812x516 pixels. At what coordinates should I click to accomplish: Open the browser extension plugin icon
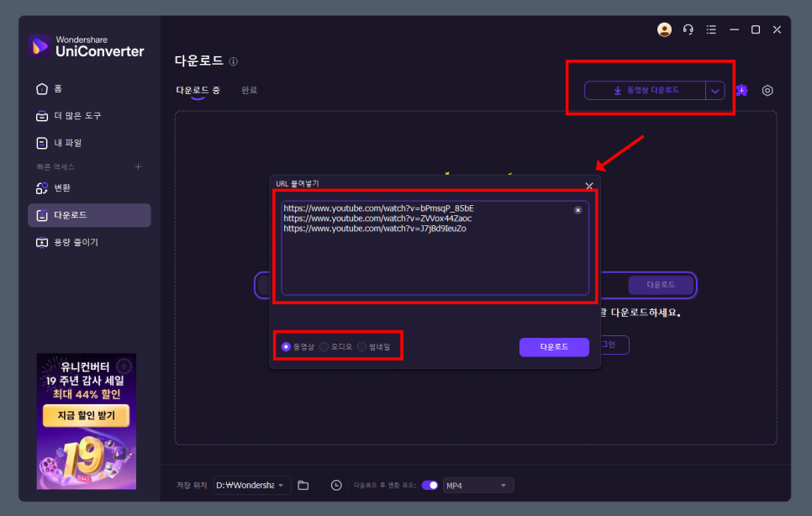[741, 90]
